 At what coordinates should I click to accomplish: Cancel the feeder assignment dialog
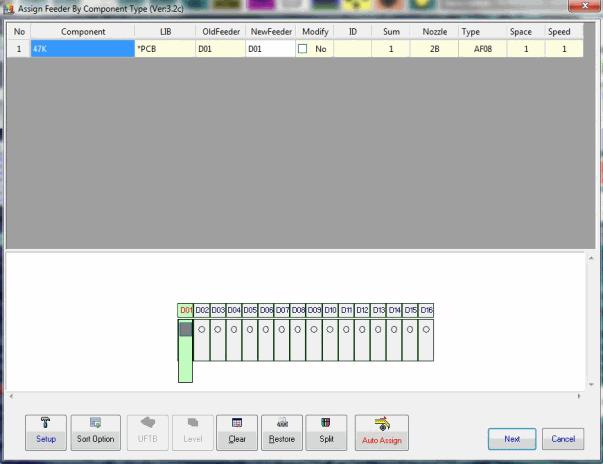pos(561,438)
